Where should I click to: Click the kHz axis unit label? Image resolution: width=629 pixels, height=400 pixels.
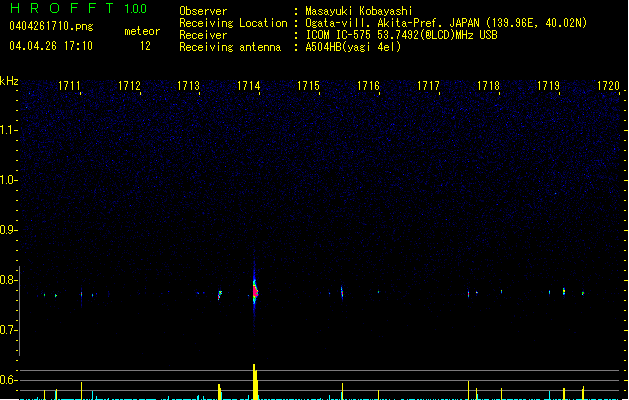(x=9, y=80)
